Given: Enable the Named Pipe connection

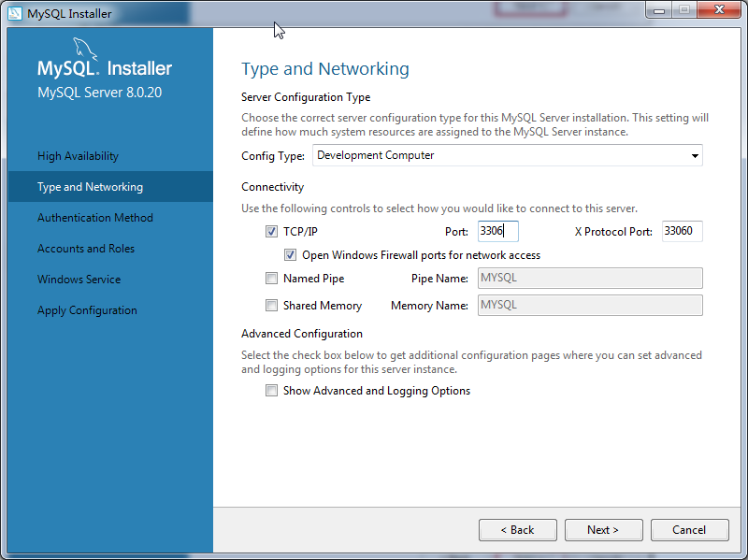Looking at the screenshot, I should (x=271, y=278).
